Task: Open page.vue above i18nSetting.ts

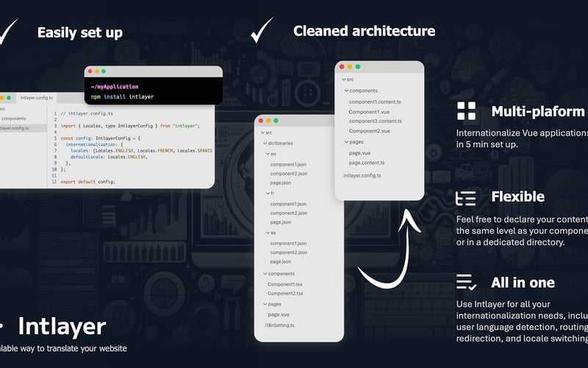Action: pos(279,315)
